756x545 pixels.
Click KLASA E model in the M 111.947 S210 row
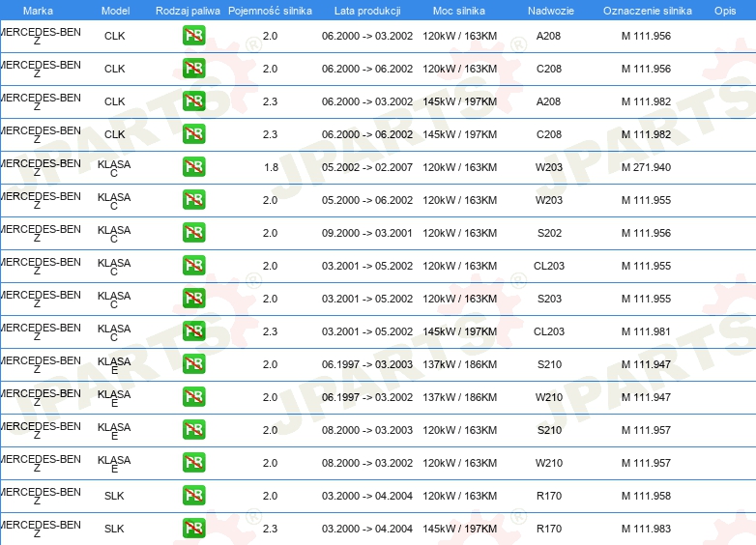(x=114, y=365)
